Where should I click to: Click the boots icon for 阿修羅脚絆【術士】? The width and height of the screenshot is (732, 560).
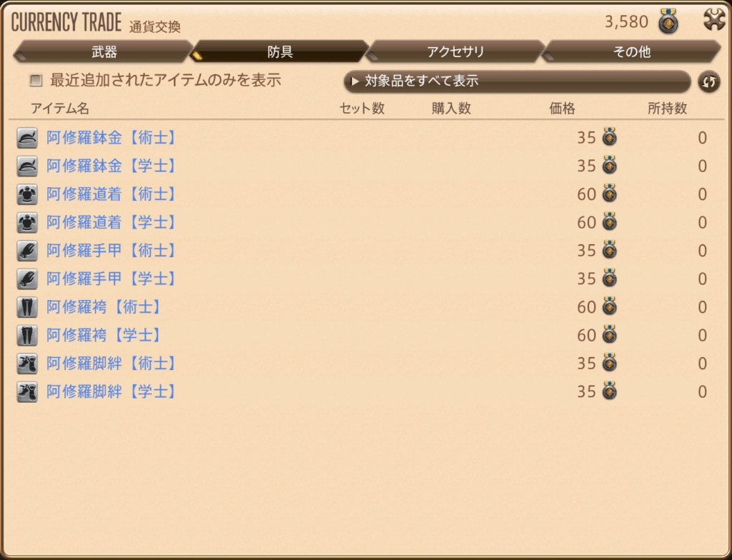pos(27,364)
